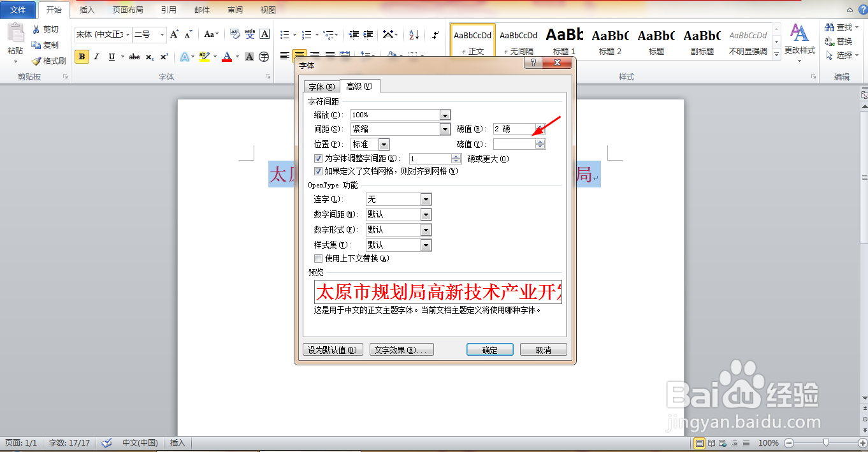This screenshot has height=452, width=868.
Task: Click the Shrink Font icon
Action: tap(188, 34)
